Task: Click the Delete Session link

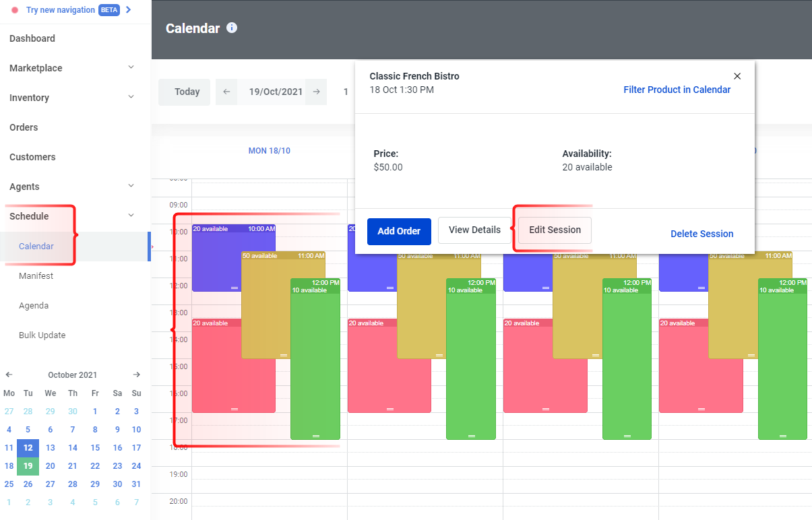Action: click(x=701, y=234)
